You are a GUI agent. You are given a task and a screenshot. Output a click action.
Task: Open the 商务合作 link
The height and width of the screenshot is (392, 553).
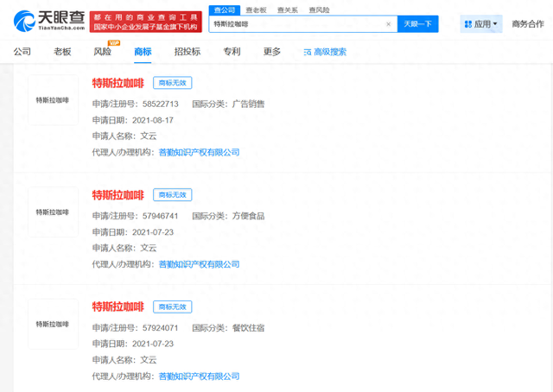pyautogui.click(x=528, y=24)
